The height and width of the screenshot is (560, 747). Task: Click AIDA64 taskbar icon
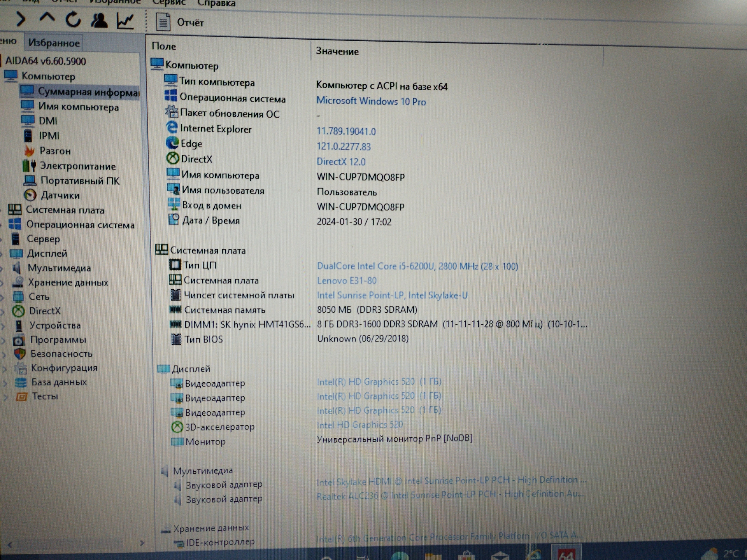click(566, 554)
